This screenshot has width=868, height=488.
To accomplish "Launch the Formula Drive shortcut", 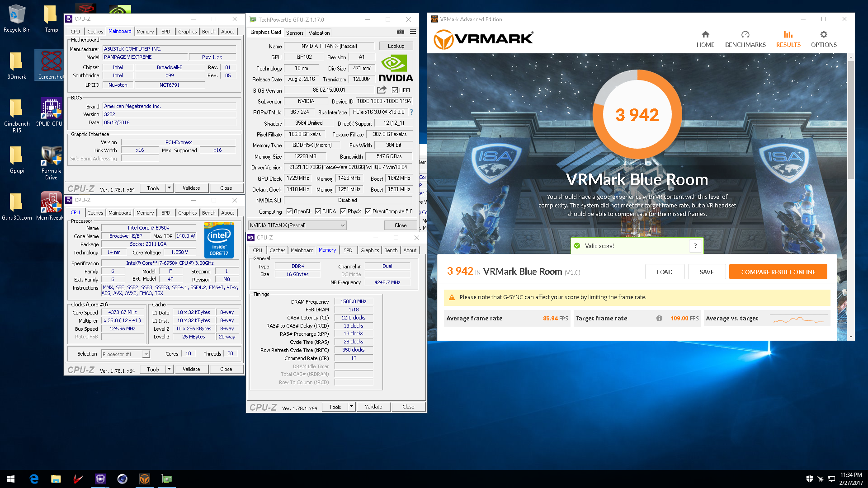I will (51, 163).
